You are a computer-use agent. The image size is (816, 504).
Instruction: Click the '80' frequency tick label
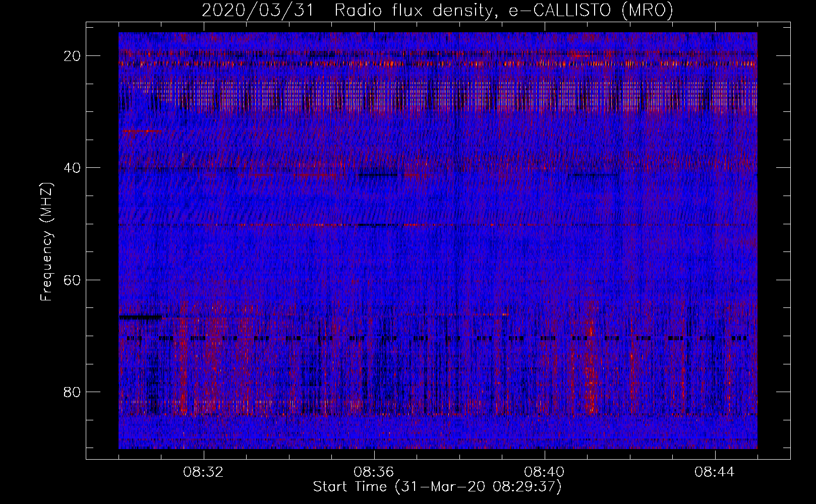coord(73,392)
